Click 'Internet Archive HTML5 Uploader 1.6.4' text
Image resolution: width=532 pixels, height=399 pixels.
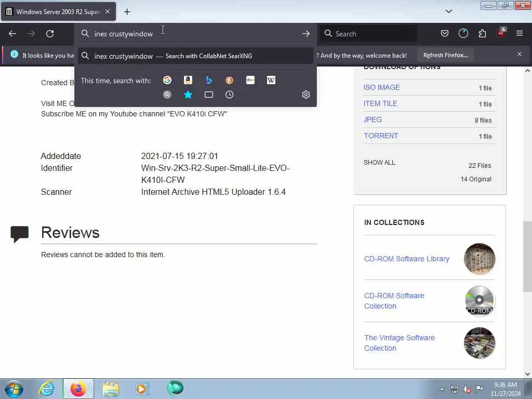click(213, 192)
